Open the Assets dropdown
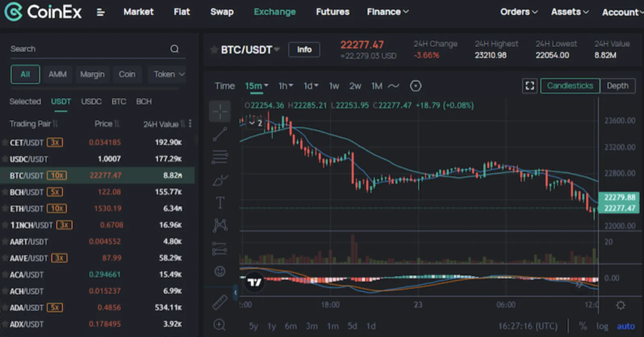The width and height of the screenshot is (644, 337). (x=570, y=12)
